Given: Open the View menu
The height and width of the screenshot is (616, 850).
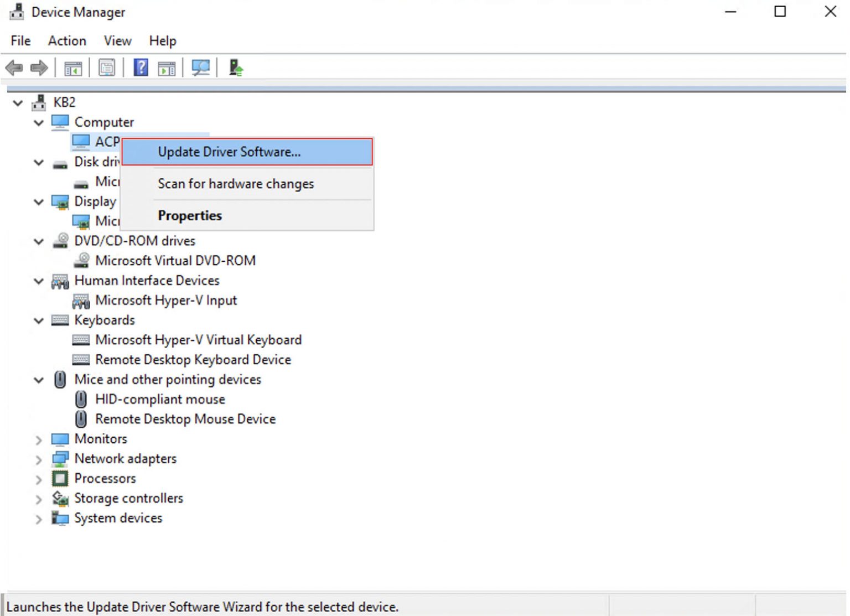Looking at the screenshot, I should (x=117, y=40).
